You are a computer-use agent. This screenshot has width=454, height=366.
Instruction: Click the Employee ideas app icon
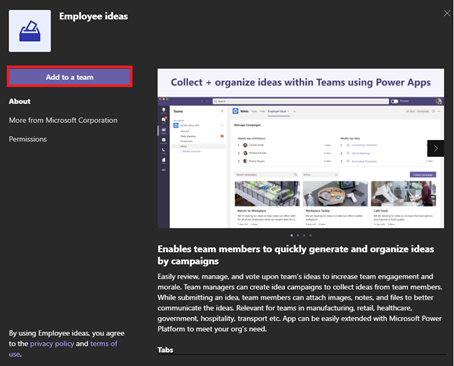pyautogui.click(x=30, y=31)
